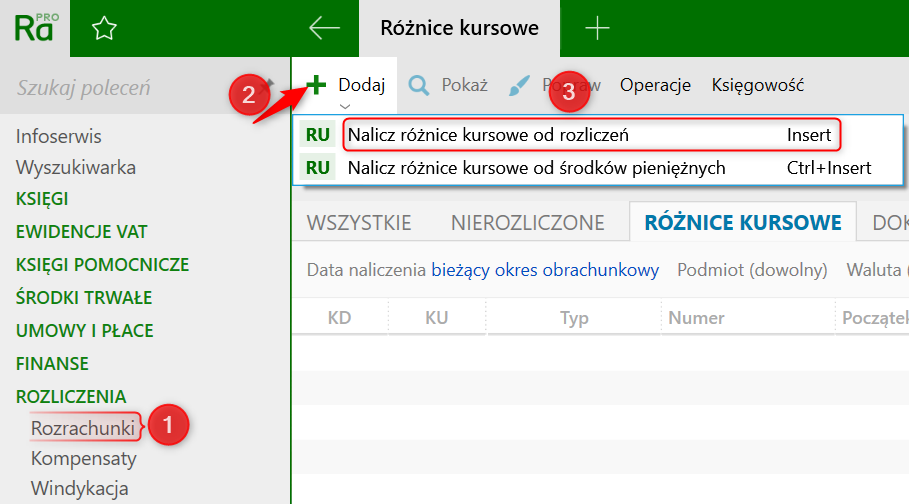Click the Dodaj button label
This screenshot has width=909, height=504.
362,85
